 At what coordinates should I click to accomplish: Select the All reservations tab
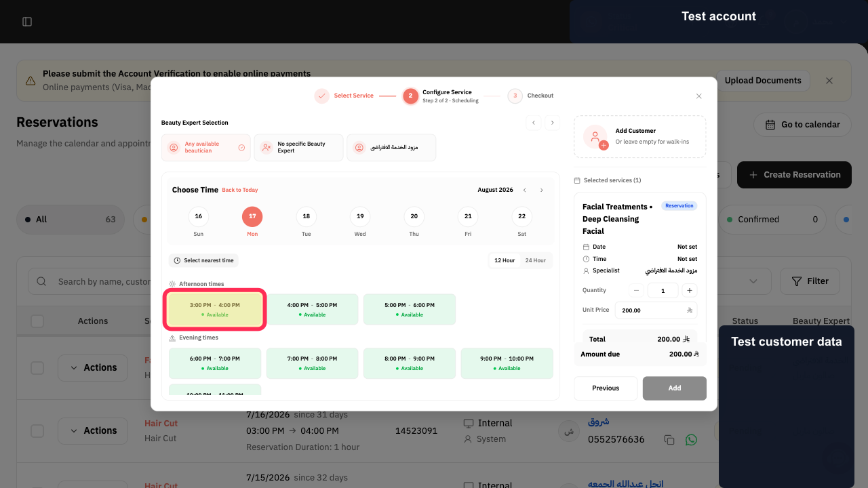[x=71, y=220]
